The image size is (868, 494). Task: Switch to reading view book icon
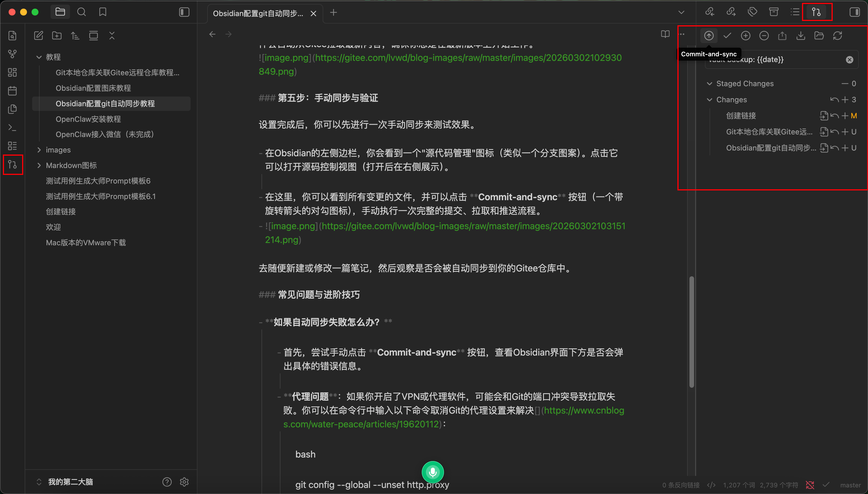tap(665, 34)
